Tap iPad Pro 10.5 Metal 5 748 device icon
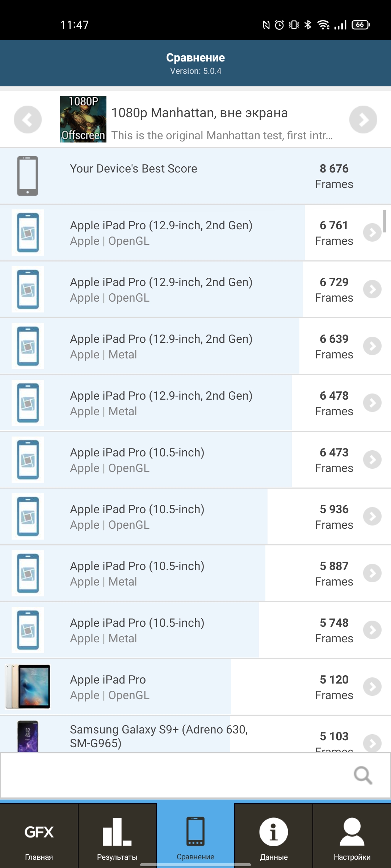Image resolution: width=391 pixels, height=868 pixels. tap(28, 630)
